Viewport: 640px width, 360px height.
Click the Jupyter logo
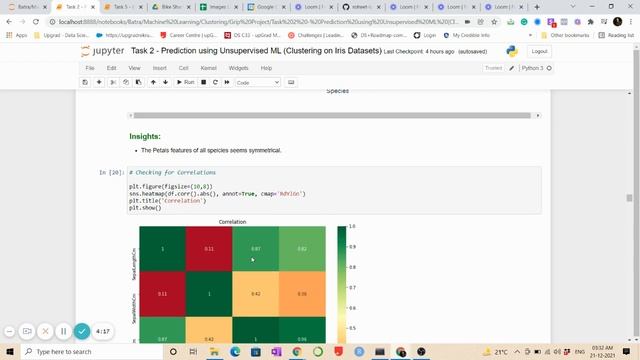point(102,51)
